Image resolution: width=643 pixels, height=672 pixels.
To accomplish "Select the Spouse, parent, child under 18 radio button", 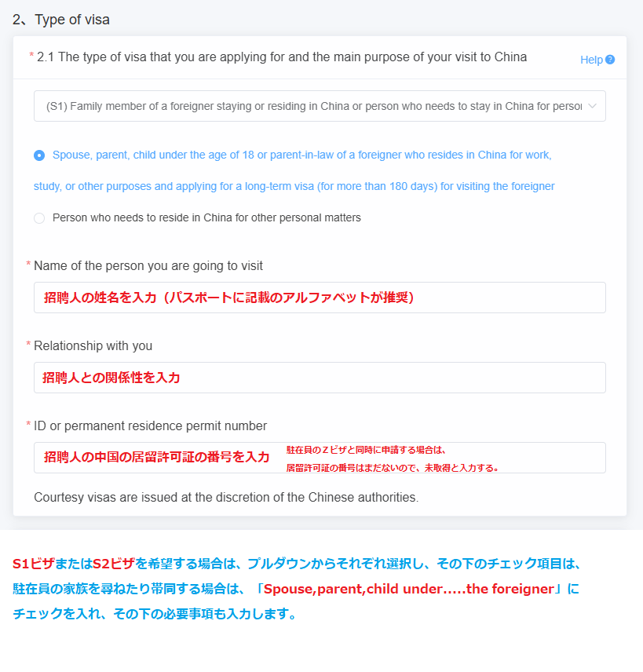I will pyautogui.click(x=39, y=155).
